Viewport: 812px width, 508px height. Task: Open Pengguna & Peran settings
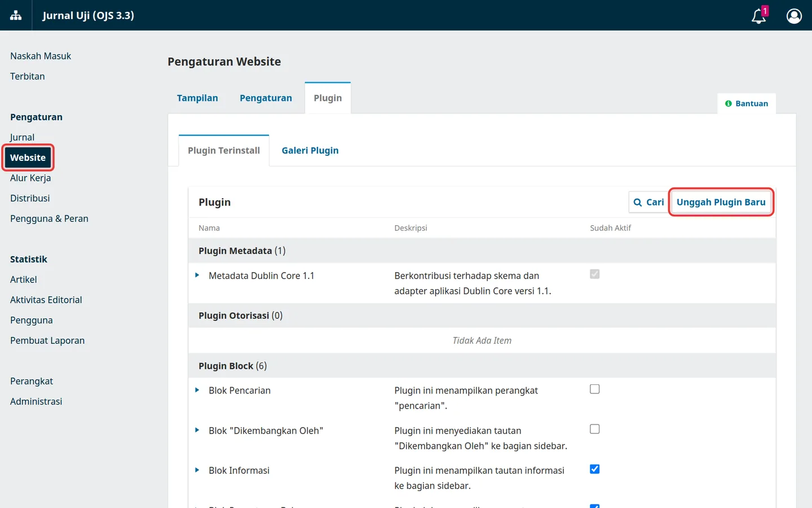(x=49, y=218)
